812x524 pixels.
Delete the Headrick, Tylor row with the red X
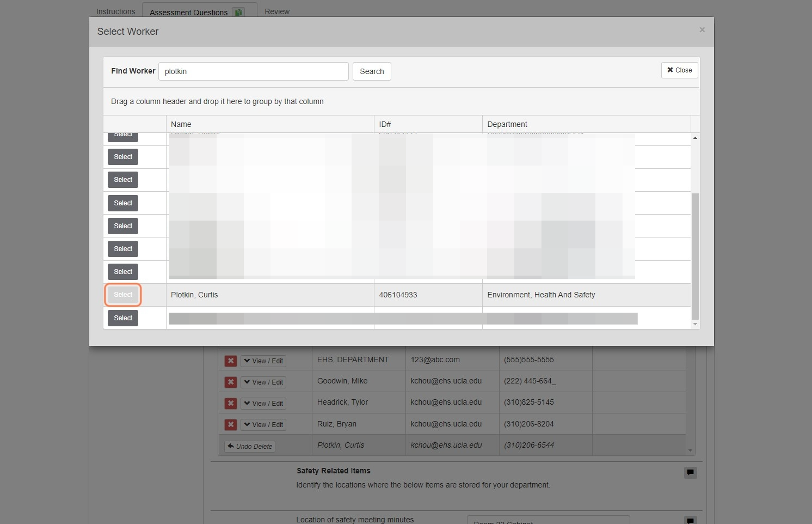[231, 403]
